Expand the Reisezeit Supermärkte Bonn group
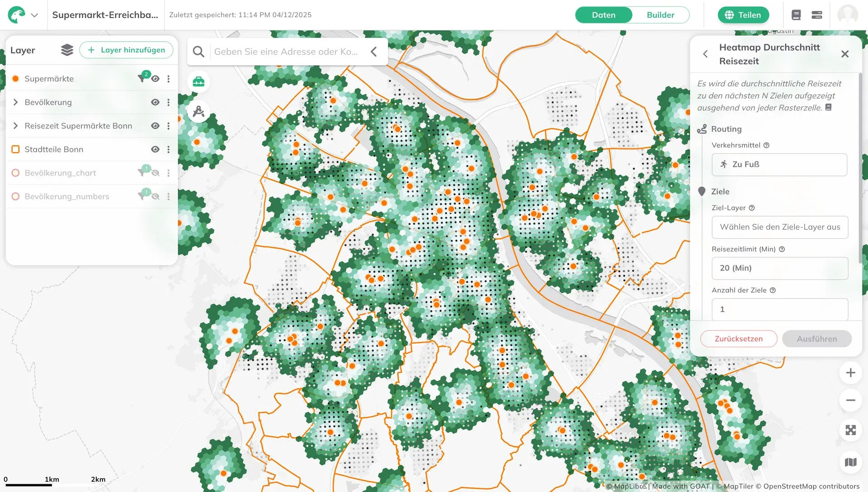 pyautogui.click(x=15, y=126)
